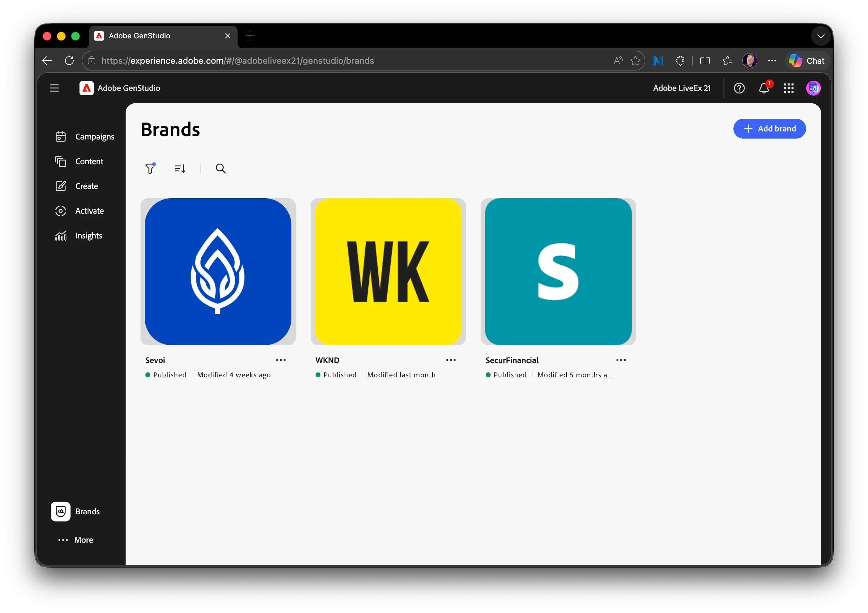Open the Favorites list icon
The height and width of the screenshot is (613, 868).
coord(727,61)
